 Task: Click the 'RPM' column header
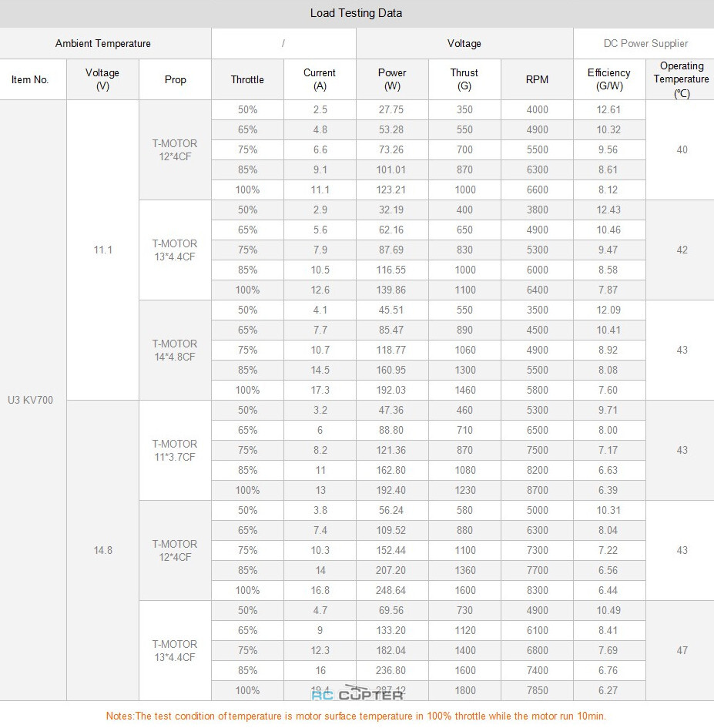[537, 79]
